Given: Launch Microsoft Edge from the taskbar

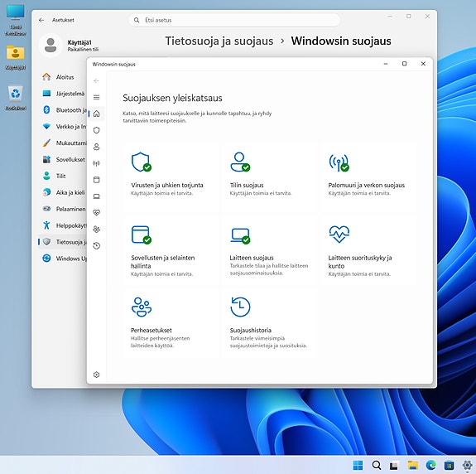Looking at the screenshot, I should (x=431, y=465).
